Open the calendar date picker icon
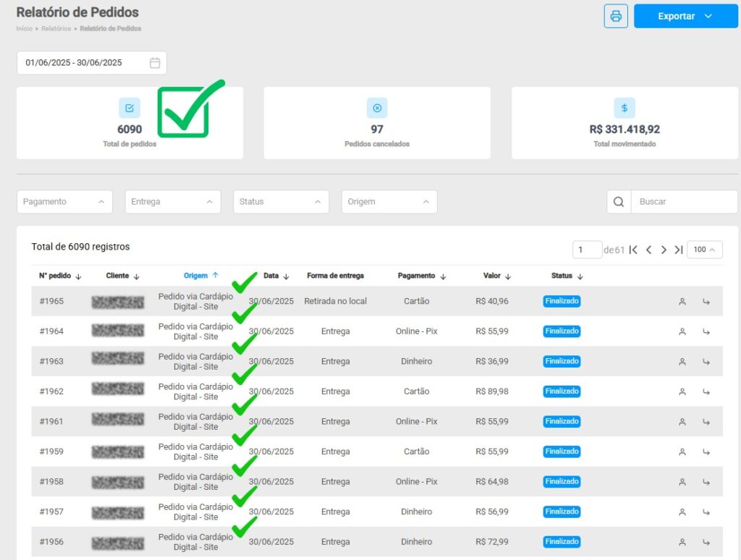Image resolution: width=741 pixels, height=560 pixels. (x=155, y=63)
